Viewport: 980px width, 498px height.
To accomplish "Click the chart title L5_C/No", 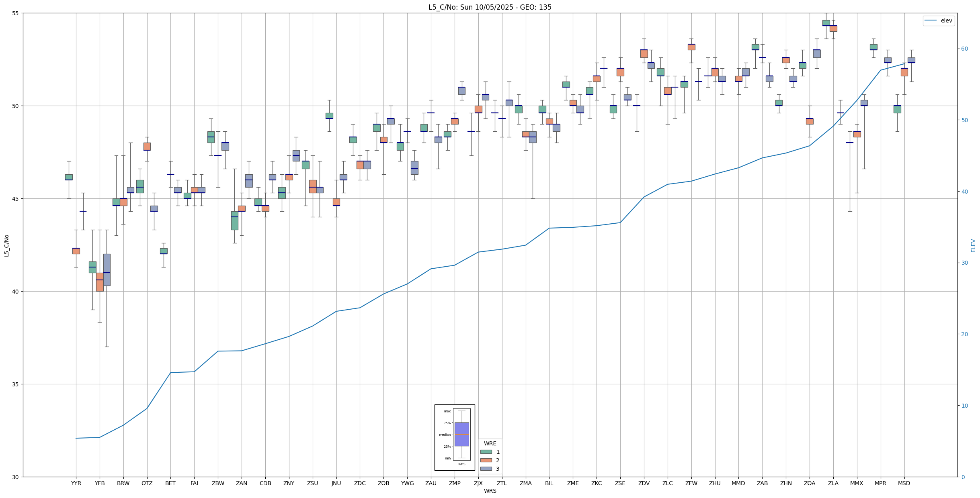I will tap(490, 7).
